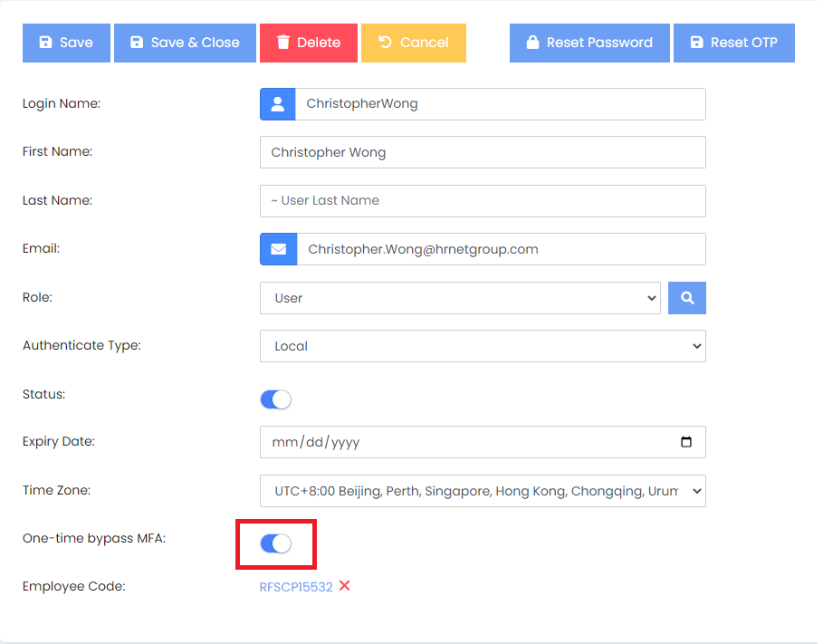The height and width of the screenshot is (644, 823).
Task: Open employee code RFSCP15532 link
Action: coord(296,587)
